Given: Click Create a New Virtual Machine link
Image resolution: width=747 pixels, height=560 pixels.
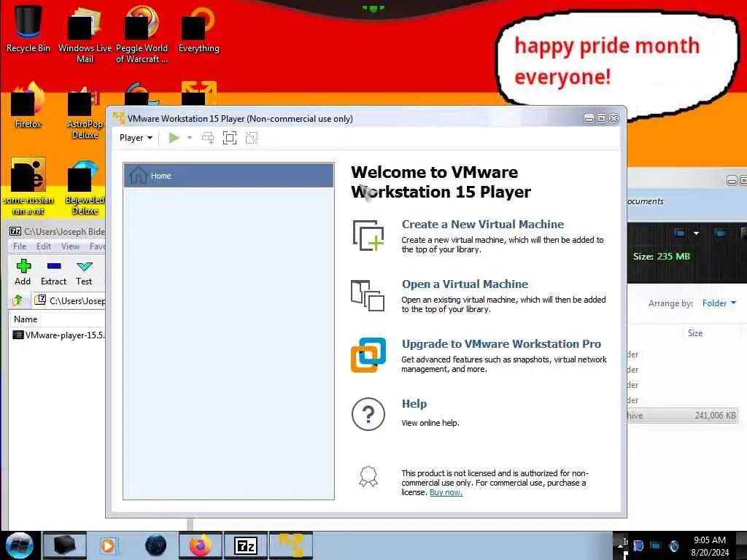Looking at the screenshot, I should click(483, 225).
